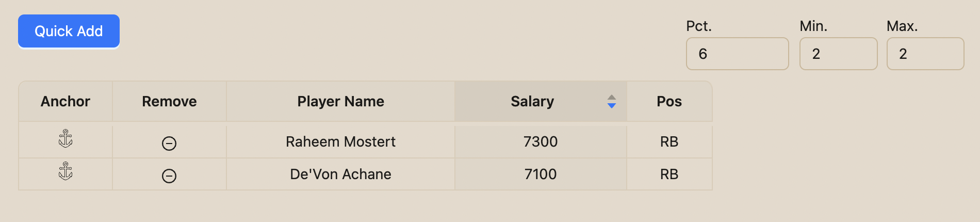Click the Pos column header

pos(669,101)
